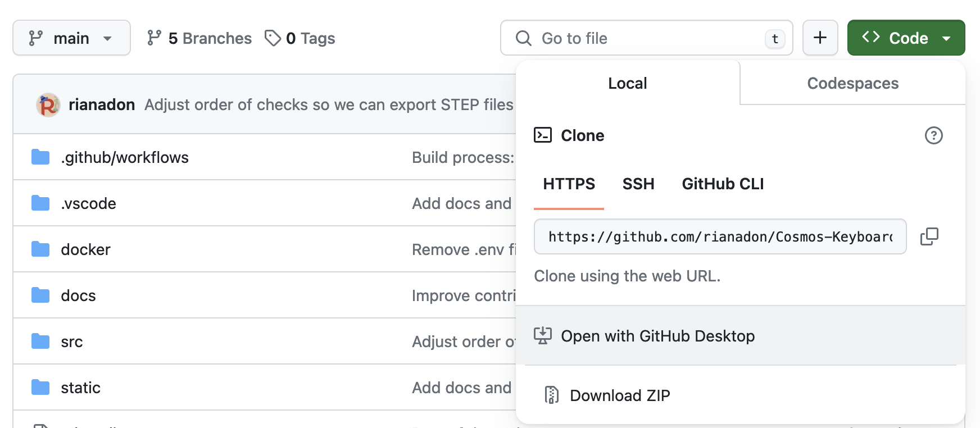The width and height of the screenshot is (980, 428).
Task: Select the GitHub CLI clone tab
Action: 723,184
